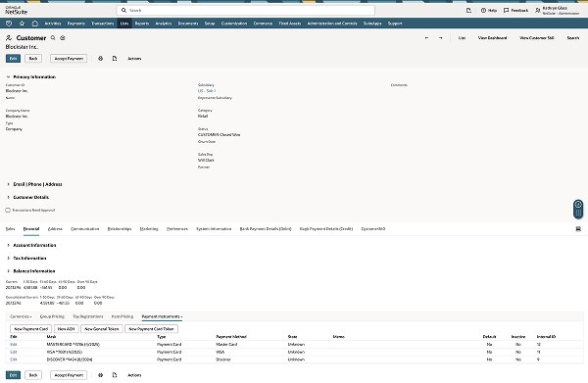Click the top Accept Payment button
Image resolution: width=588 pixels, height=383 pixels.
pyautogui.click(x=69, y=59)
